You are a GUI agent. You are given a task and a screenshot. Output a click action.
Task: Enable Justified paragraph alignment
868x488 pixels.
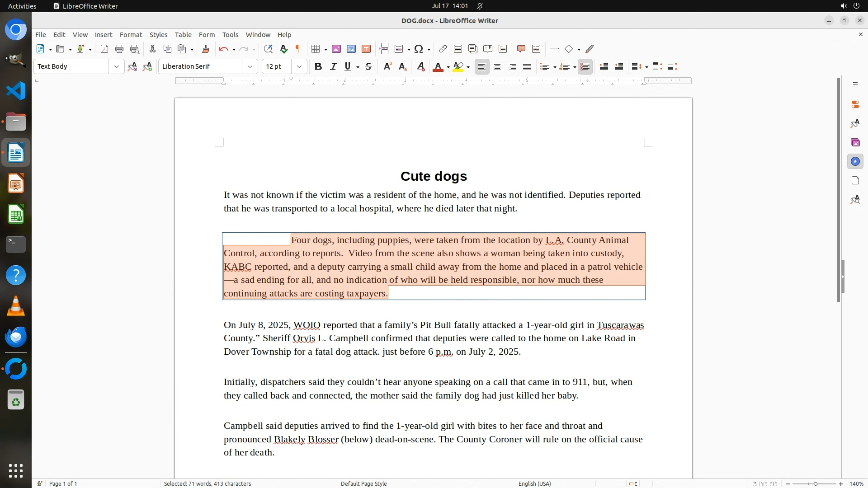(x=527, y=66)
